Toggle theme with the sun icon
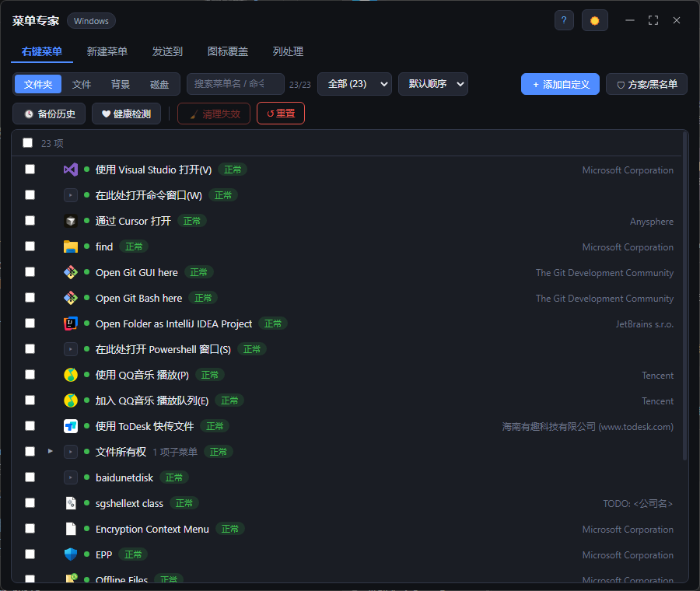This screenshot has width=700, height=591. tap(595, 20)
